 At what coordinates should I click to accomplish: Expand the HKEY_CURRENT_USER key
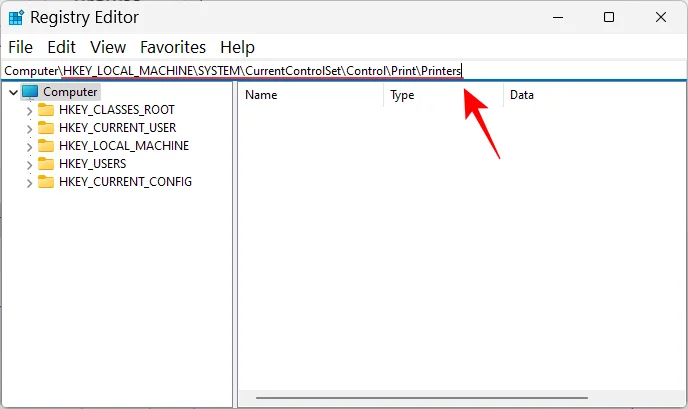pos(29,129)
